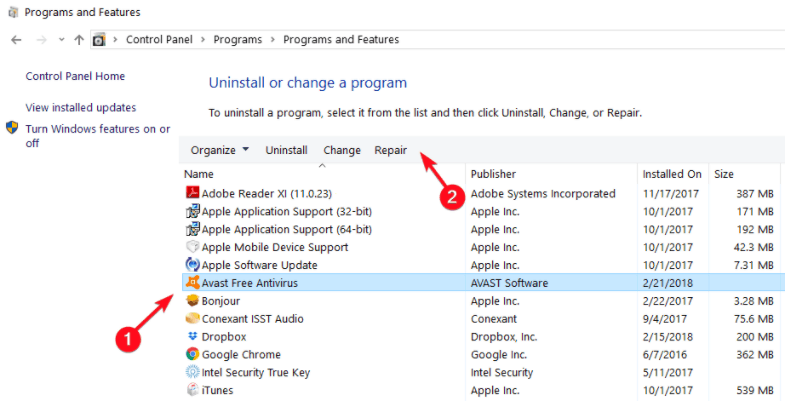Click the Avast Free Antivirus icon
This screenshot has height=420, width=791.
[x=192, y=282]
